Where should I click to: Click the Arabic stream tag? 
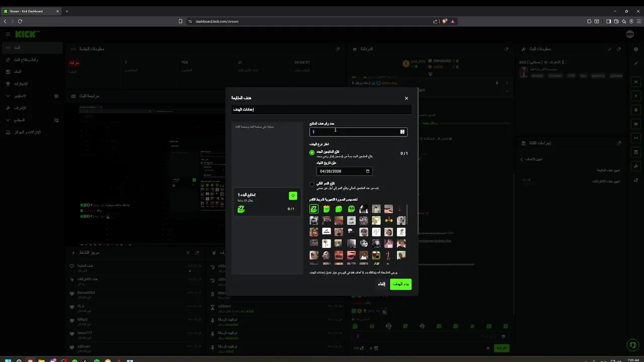point(538,75)
